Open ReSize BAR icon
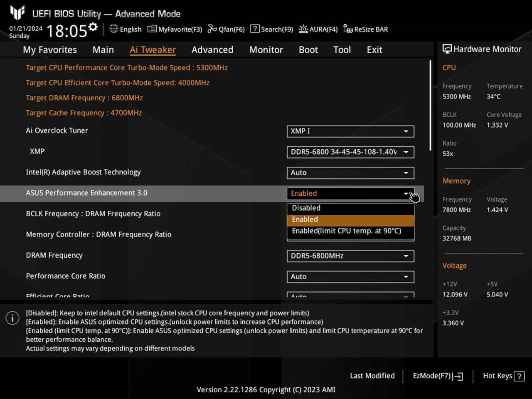This screenshot has height=399, width=532. tap(348, 29)
